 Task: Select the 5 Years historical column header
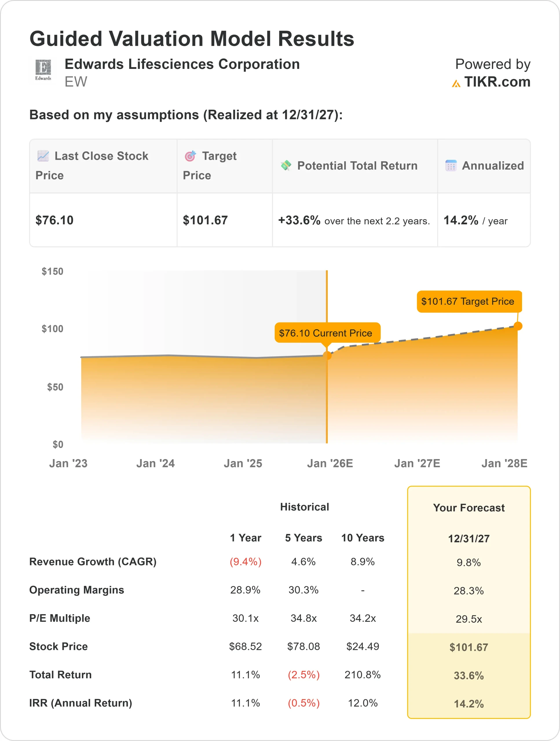coord(304,538)
